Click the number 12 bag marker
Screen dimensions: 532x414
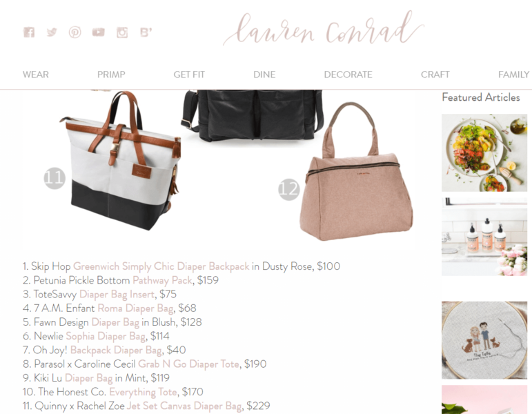tap(288, 189)
